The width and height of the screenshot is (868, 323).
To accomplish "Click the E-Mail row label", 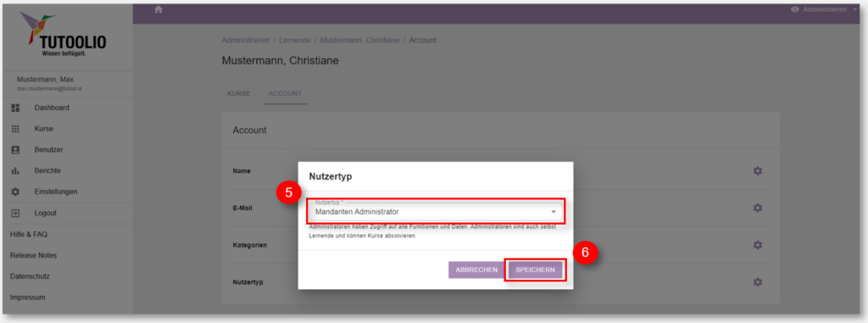I will (x=243, y=209).
